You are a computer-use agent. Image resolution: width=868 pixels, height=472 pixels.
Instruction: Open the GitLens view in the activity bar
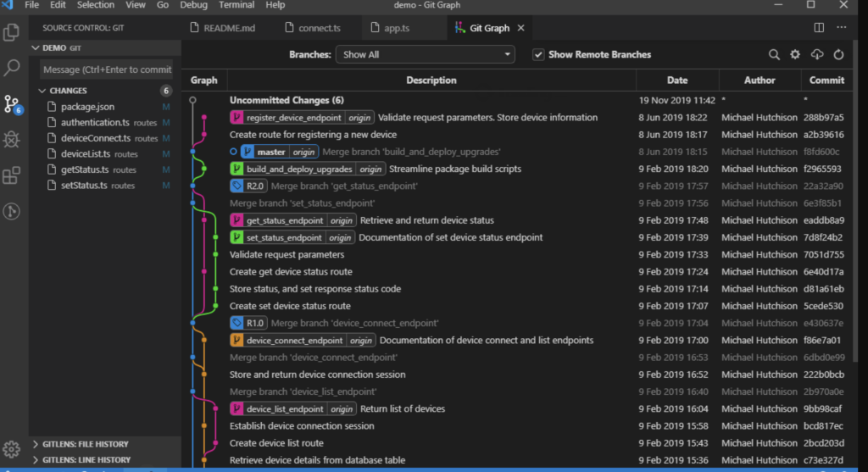click(x=12, y=211)
